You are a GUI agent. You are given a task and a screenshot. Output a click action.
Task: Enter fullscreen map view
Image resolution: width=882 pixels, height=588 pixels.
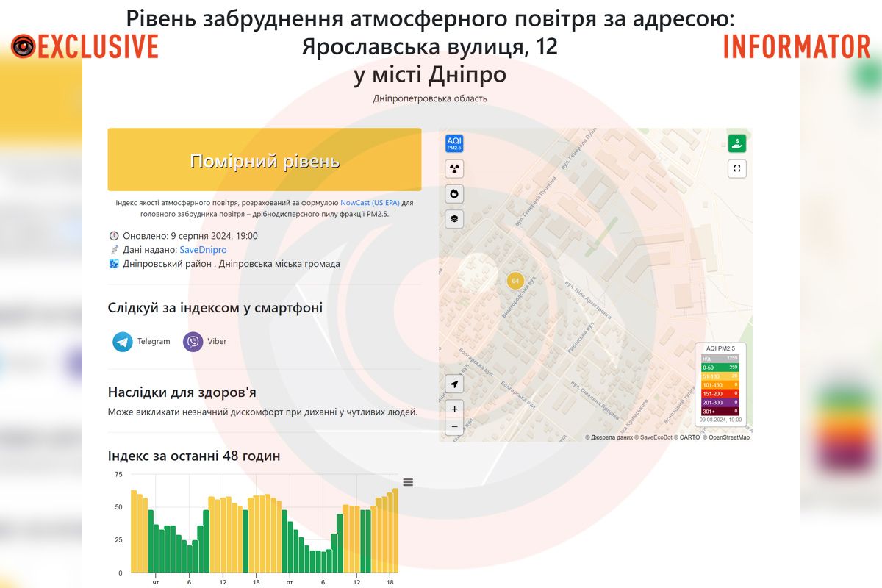coord(736,168)
